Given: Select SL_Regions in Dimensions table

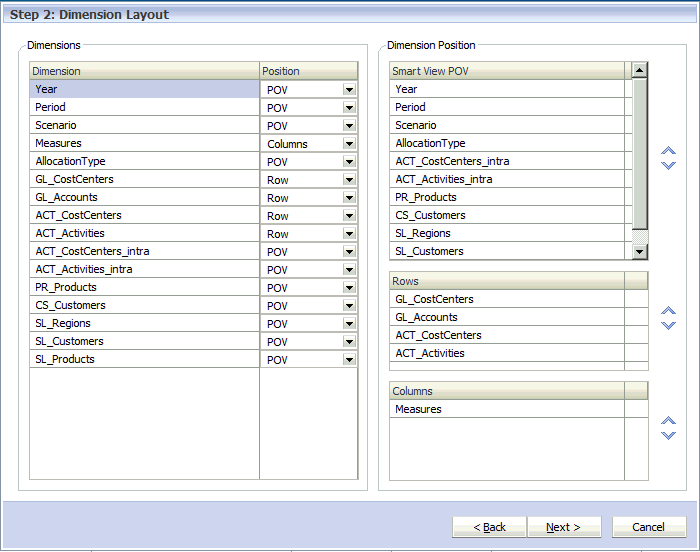Looking at the screenshot, I should tap(144, 323).
